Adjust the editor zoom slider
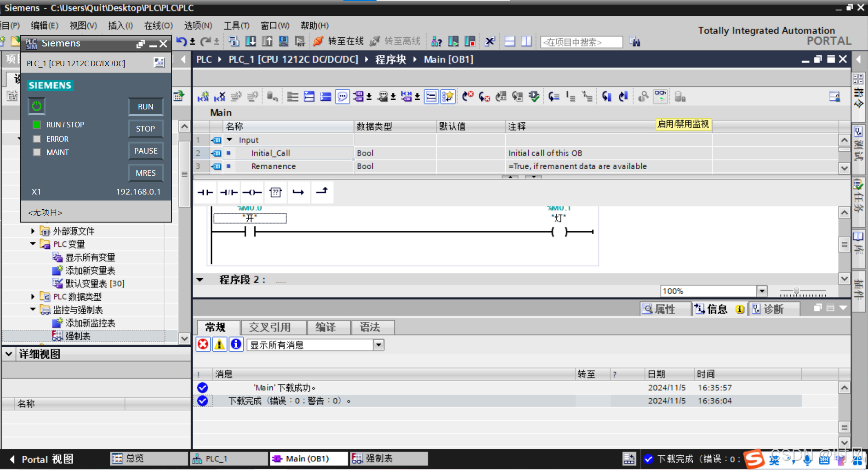This screenshot has height=470, width=868. tap(797, 291)
